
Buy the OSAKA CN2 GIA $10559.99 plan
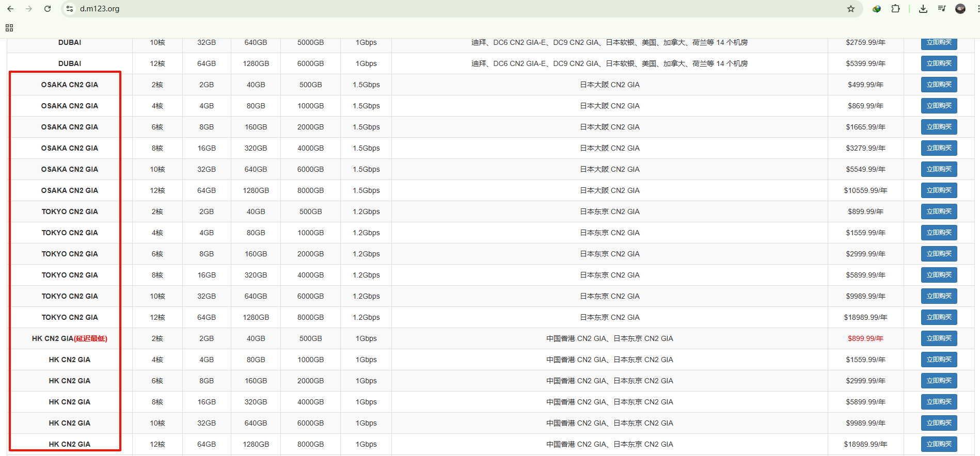click(939, 190)
